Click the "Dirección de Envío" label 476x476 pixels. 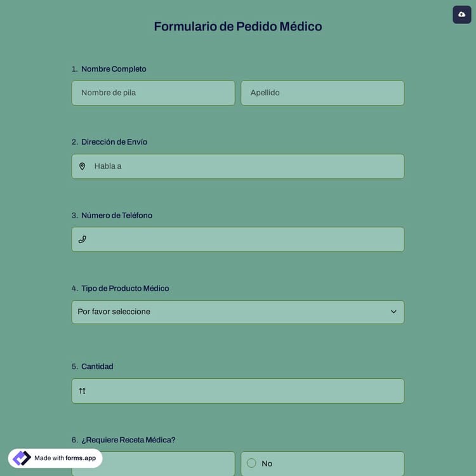[x=114, y=142]
